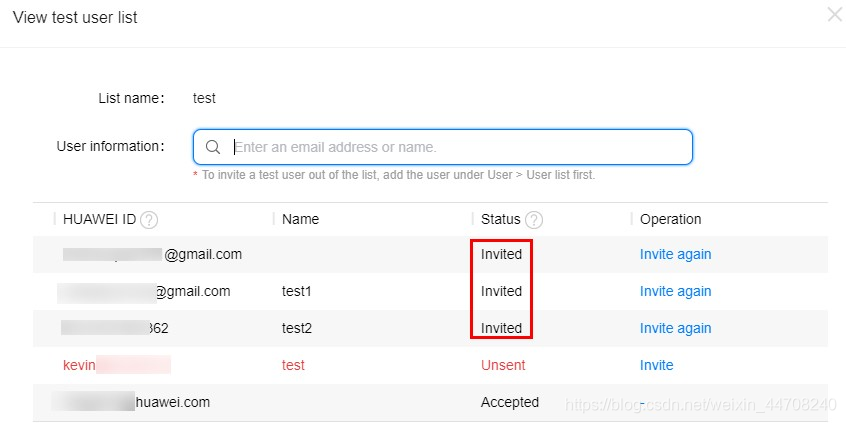The height and width of the screenshot is (423, 846).
Task: Click the Invited status in the test1 row
Action: tap(501, 291)
